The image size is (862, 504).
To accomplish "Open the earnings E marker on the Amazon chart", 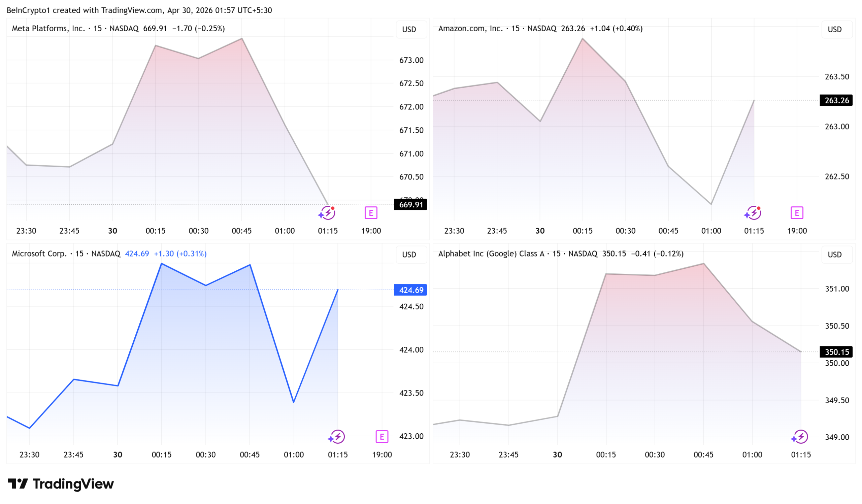I will 797,213.
